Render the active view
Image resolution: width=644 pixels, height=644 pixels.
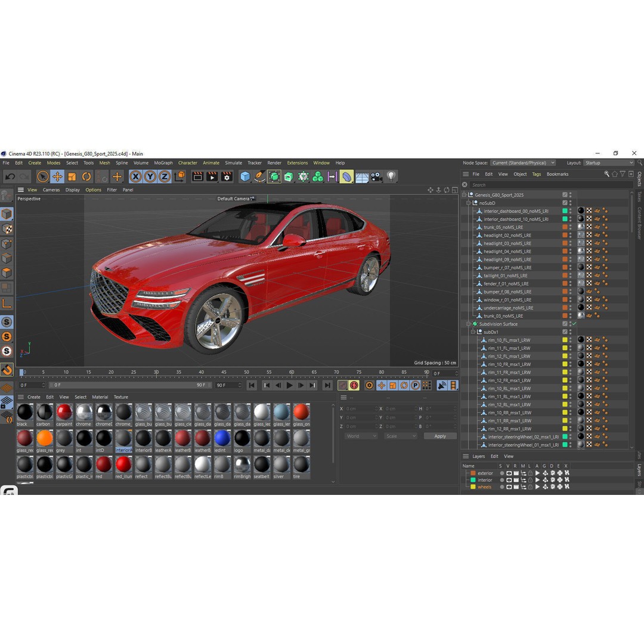[x=197, y=177]
